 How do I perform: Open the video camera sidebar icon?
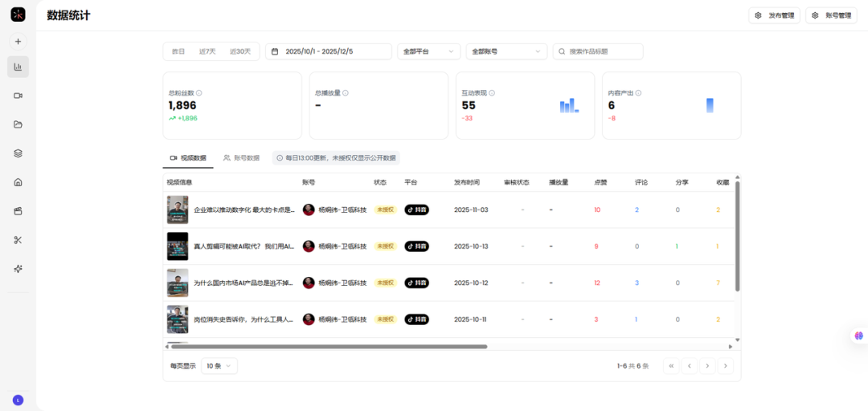[x=18, y=96]
